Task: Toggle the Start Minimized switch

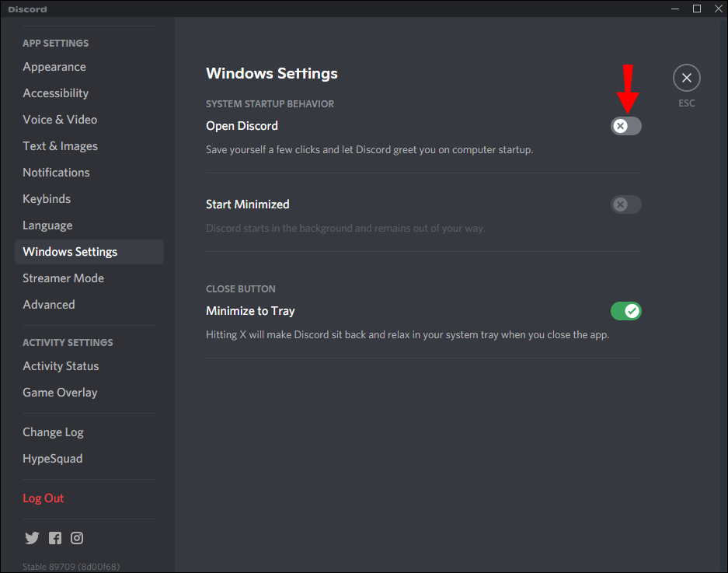Action: pos(626,204)
